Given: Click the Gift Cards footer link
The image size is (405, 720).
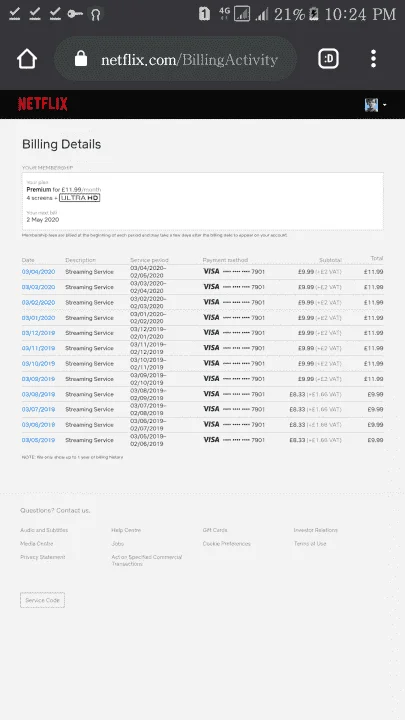Looking at the screenshot, I should click(215, 530).
